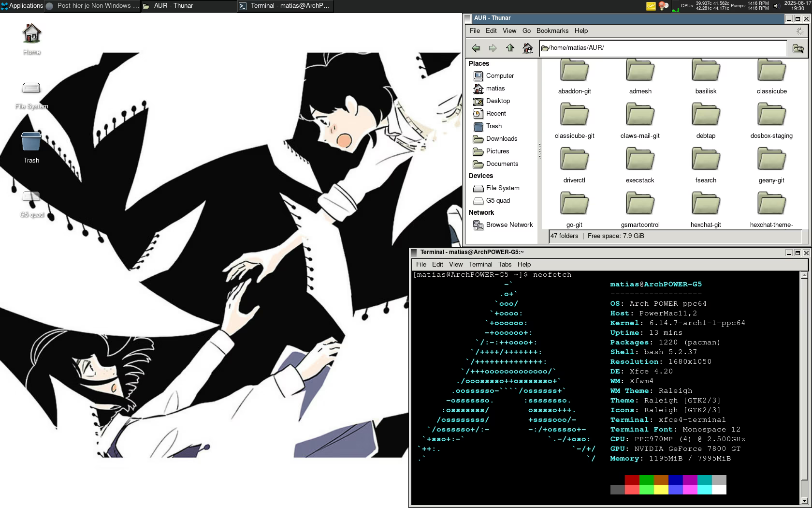Click the lightbulb power icon in the panel
The width and height of the screenshot is (812, 508).
click(x=664, y=6)
